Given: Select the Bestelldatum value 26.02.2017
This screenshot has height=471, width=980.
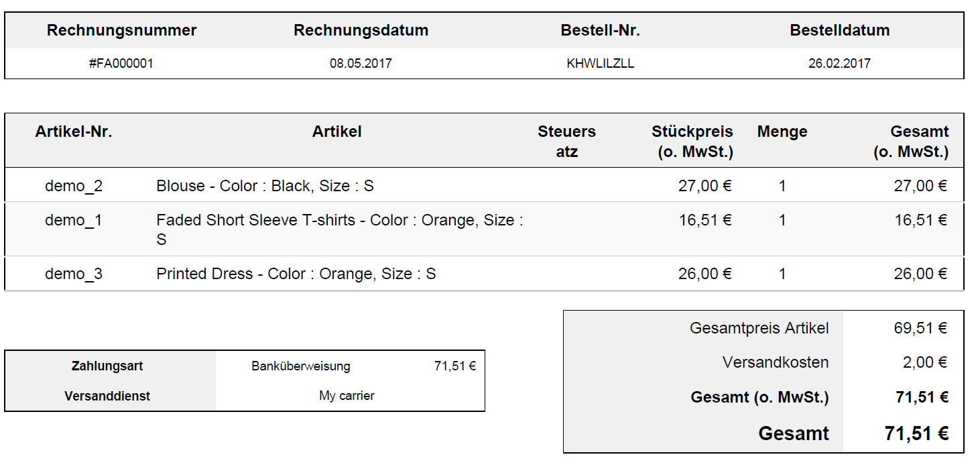Looking at the screenshot, I should click(839, 64).
